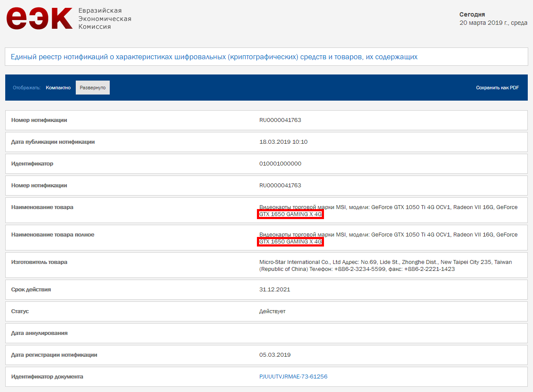533x392 pixels.
Task: Click the 'Изготовитель товара' row label
Action: (x=39, y=262)
